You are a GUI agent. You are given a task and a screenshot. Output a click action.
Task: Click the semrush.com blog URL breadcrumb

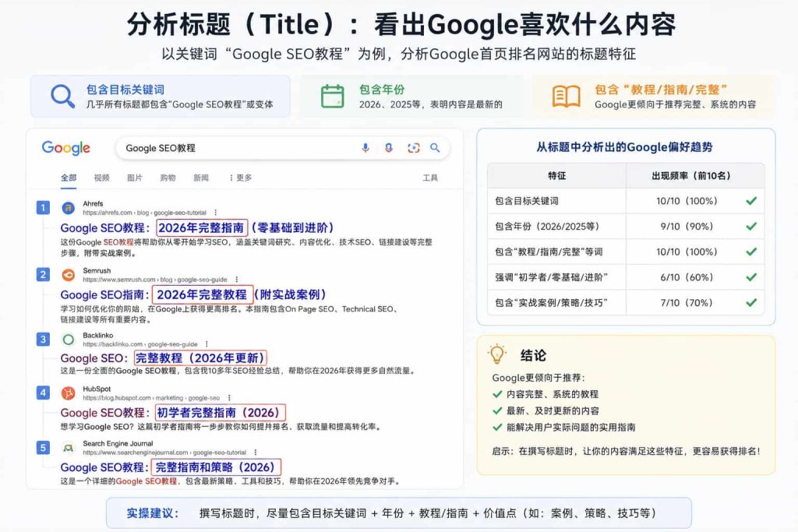tap(155, 280)
